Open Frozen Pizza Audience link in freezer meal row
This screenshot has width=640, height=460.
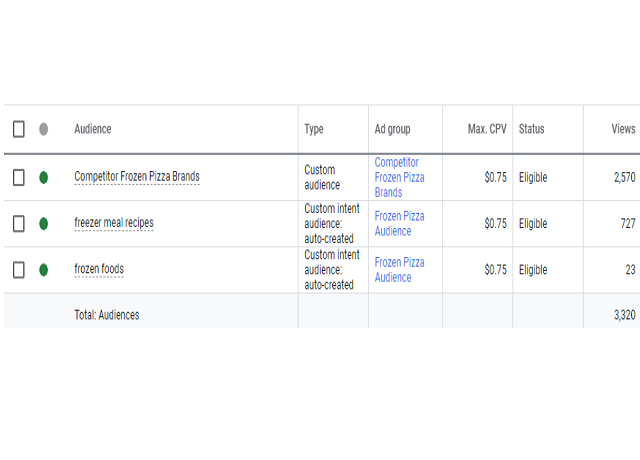[399, 224]
